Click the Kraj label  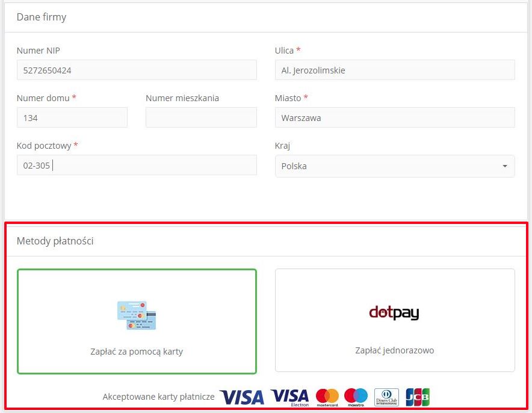(282, 146)
